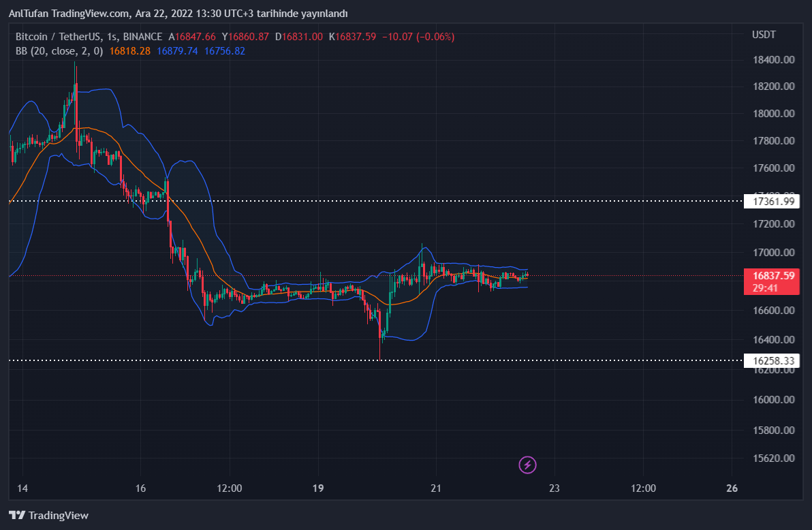Click the orange BB basis value 16818.28
Screen dimensions: 812x530
point(129,51)
